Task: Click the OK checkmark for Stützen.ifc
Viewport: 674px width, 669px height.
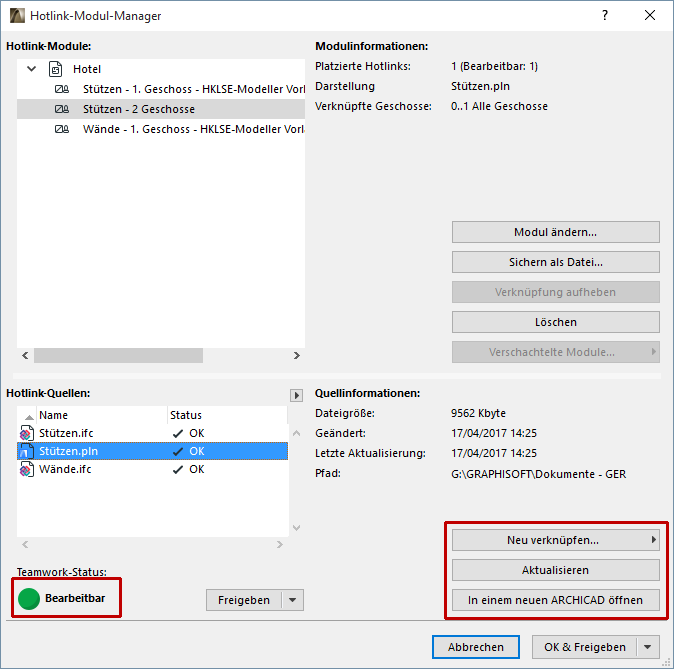Action: tap(178, 433)
